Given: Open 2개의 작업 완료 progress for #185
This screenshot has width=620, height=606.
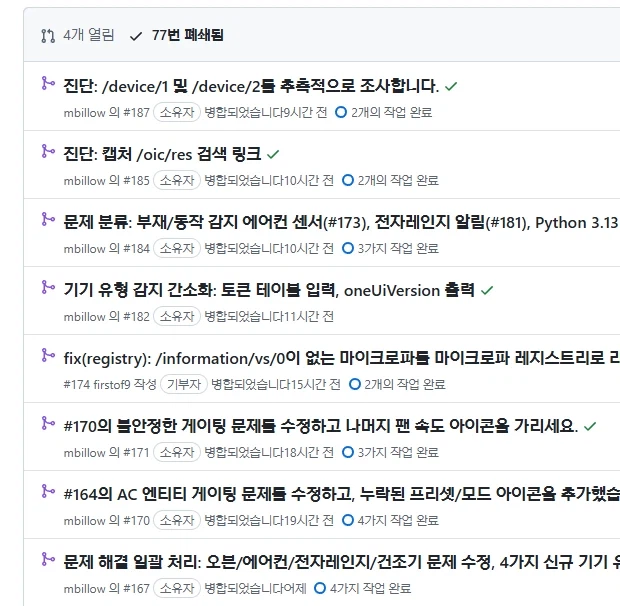Looking at the screenshot, I should click(390, 180).
